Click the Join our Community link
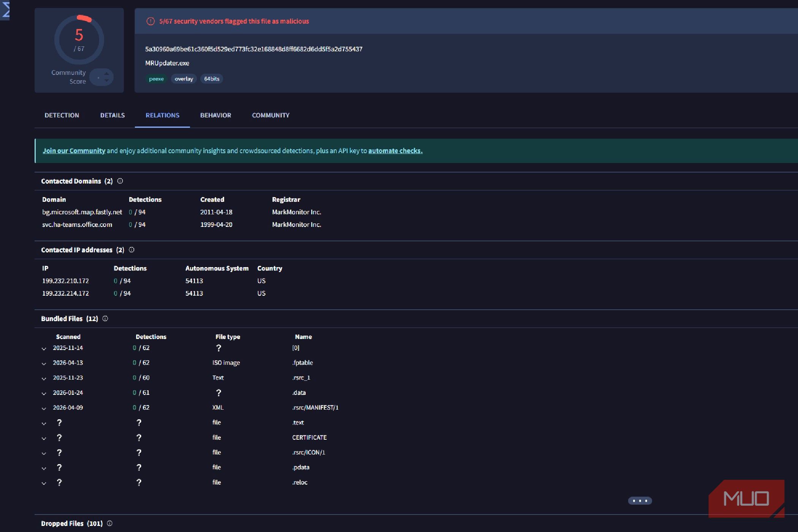Viewport: 798px width, 532px height. pos(74,151)
